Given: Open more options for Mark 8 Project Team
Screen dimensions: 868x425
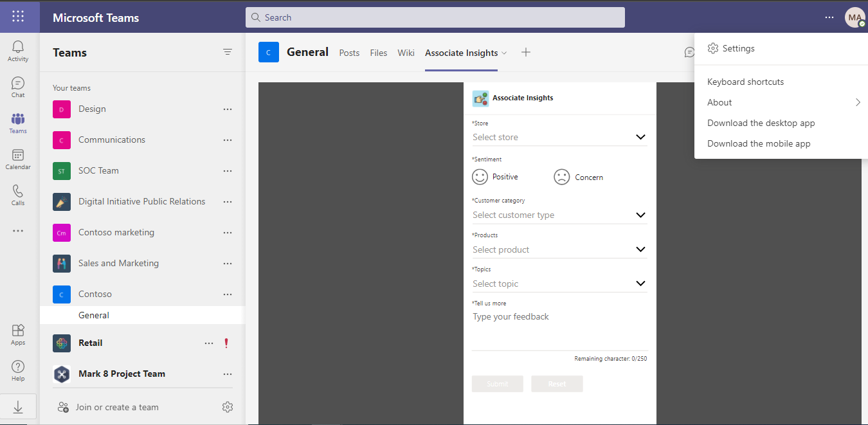Looking at the screenshot, I should (x=228, y=374).
